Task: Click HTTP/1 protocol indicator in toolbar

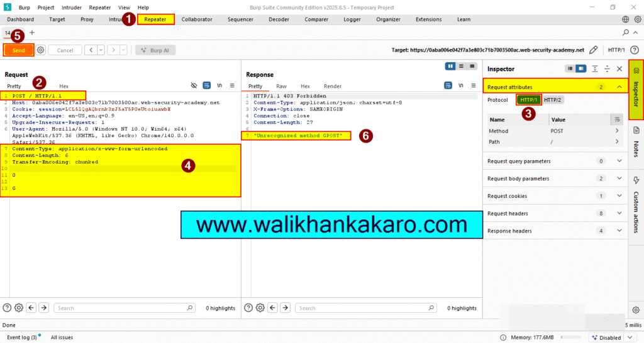Action: tap(616, 50)
